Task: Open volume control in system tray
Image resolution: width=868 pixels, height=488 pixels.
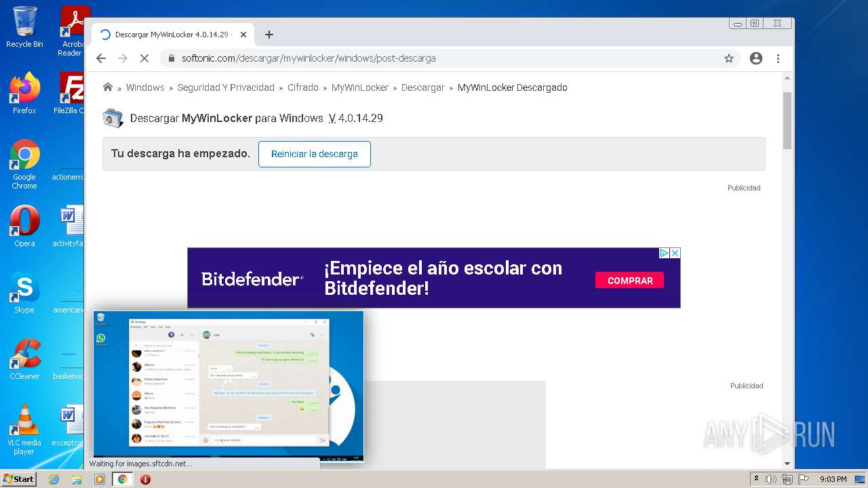Action: point(771,479)
